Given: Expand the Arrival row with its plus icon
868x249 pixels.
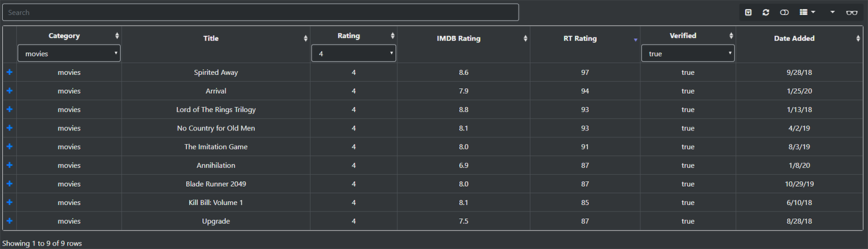Looking at the screenshot, I should (x=9, y=91).
